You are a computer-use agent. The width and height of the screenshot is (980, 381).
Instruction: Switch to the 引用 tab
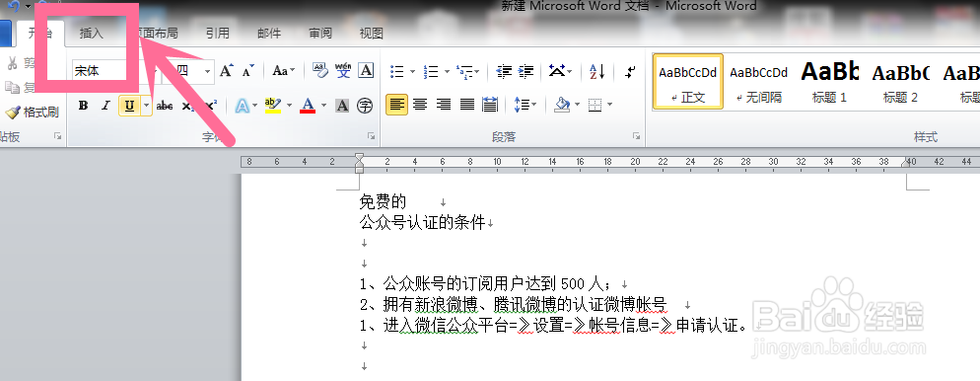pos(218,34)
